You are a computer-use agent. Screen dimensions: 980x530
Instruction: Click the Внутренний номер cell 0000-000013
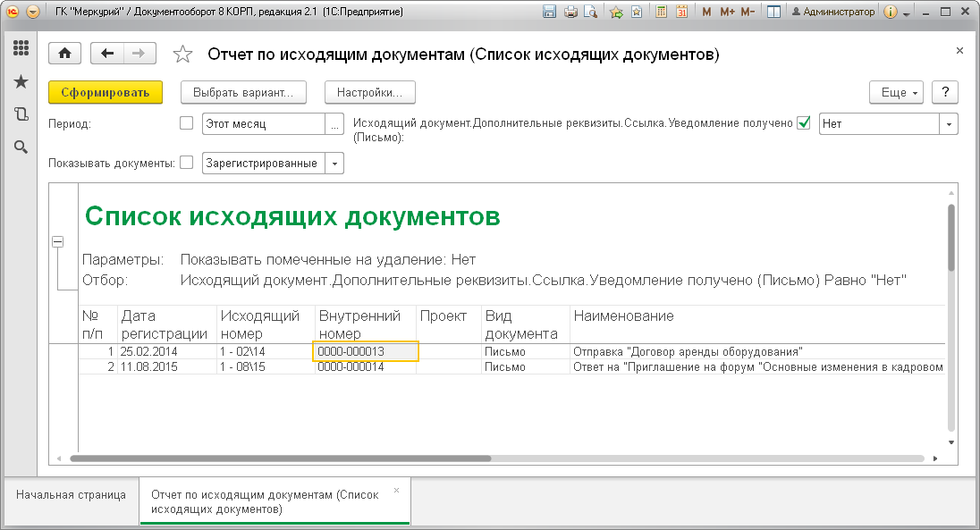tap(366, 351)
